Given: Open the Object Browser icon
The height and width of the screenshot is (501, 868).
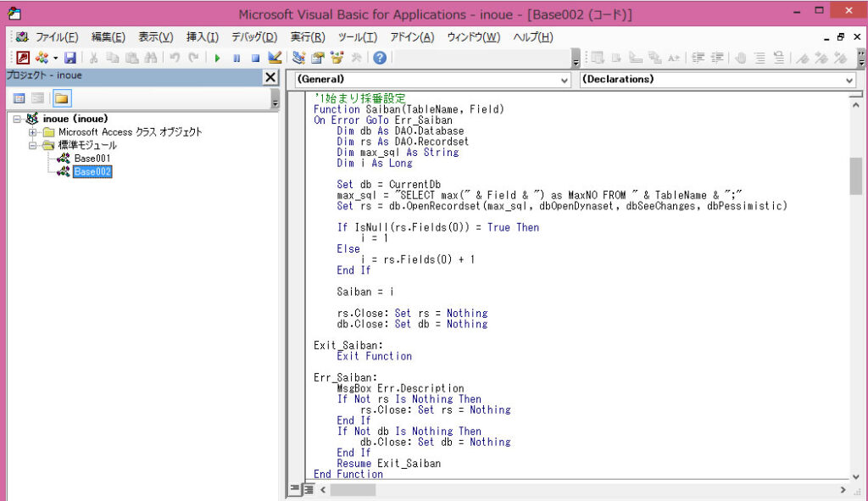Looking at the screenshot, I should click(337, 58).
